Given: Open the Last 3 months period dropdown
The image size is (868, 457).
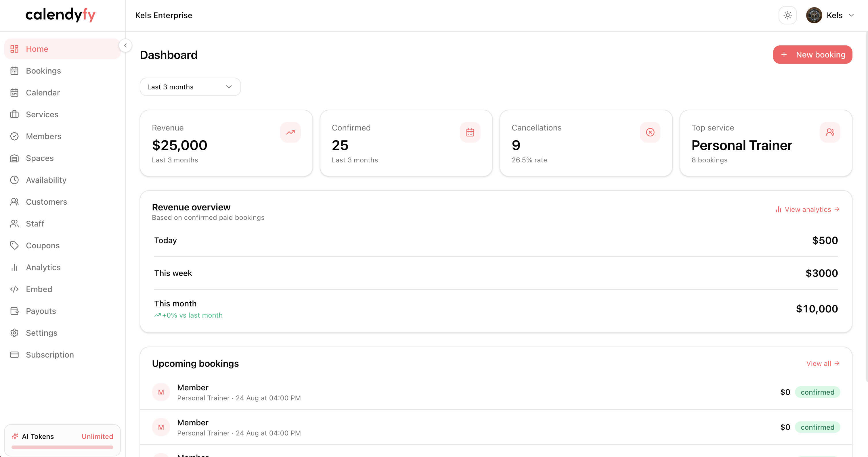Looking at the screenshot, I should 190,87.
